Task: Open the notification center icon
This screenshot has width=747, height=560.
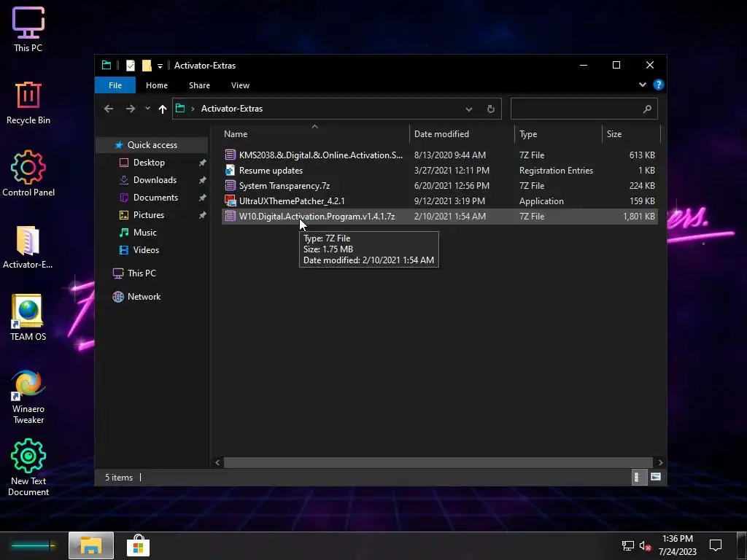Action: (x=715, y=545)
